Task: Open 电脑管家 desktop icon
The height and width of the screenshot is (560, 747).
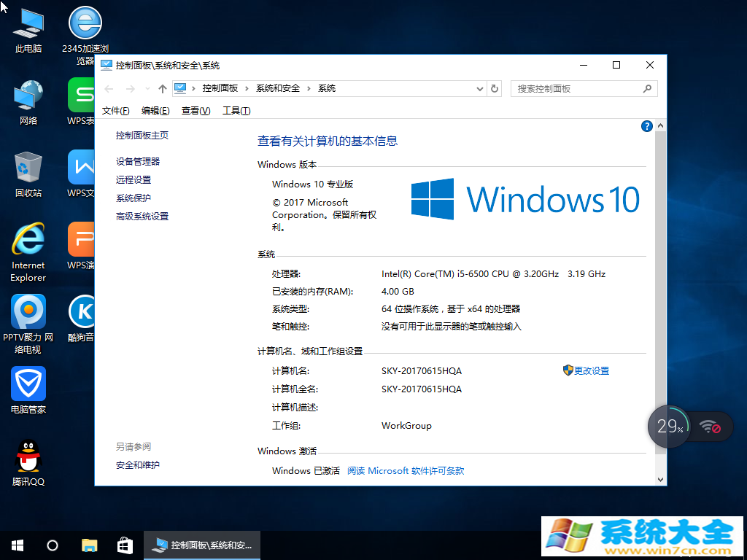Action: [28, 390]
